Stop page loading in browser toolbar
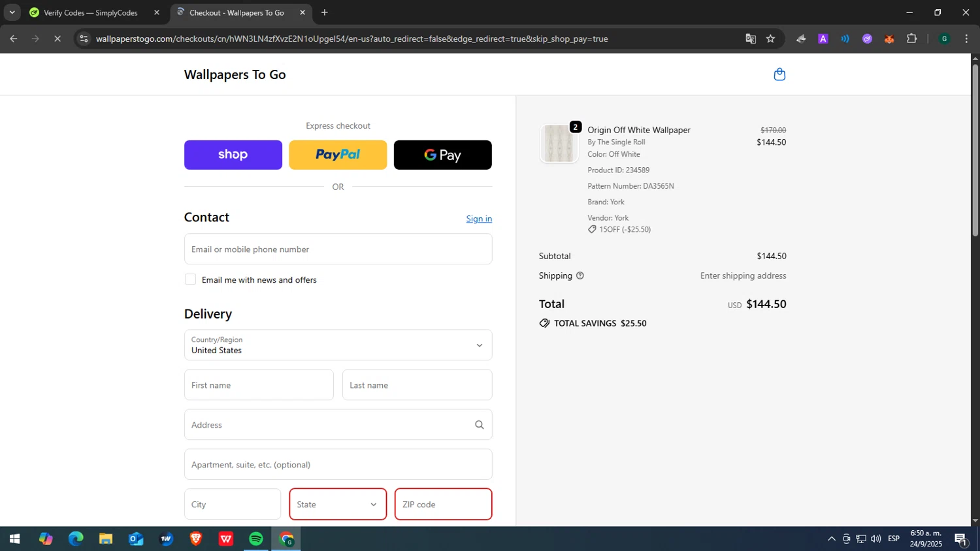 57,39
